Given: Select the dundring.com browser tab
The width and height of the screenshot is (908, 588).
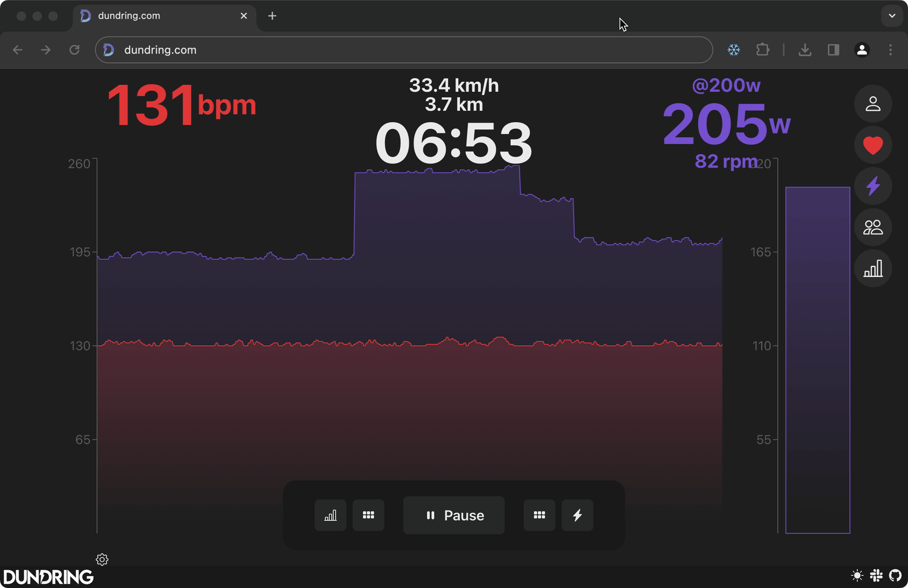Looking at the screenshot, I should (165, 16).
